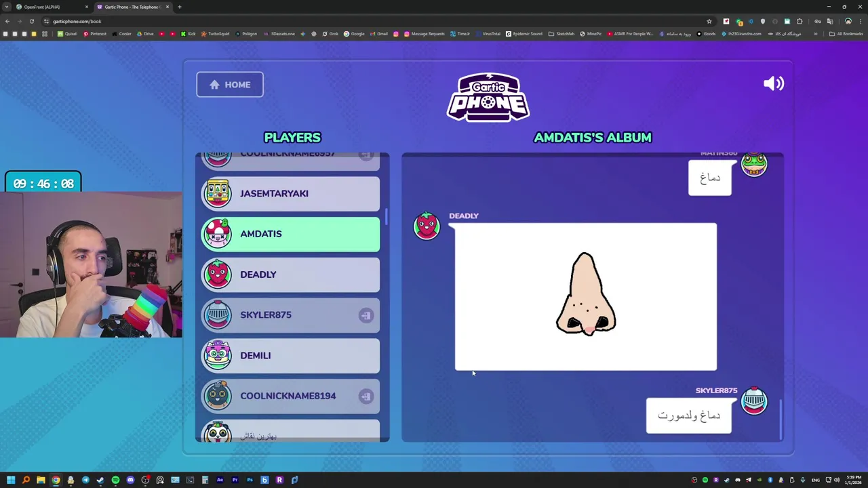Click MATIN's frog avatar in the album

tap(754, 165)
